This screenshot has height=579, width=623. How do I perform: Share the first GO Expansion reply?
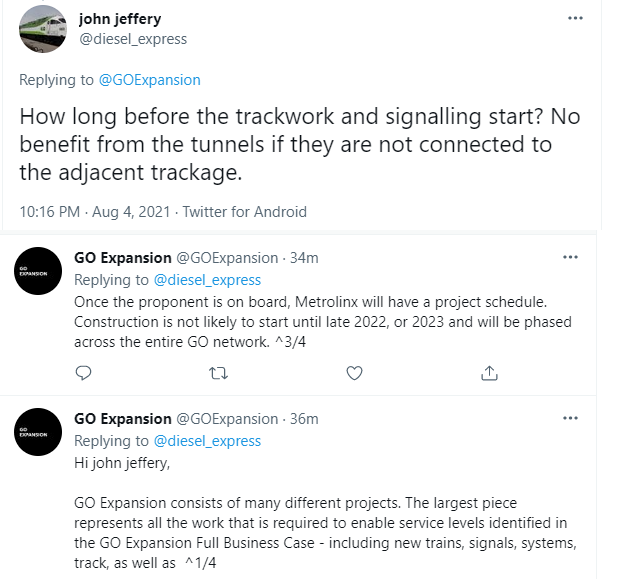[x=489, y=373]
